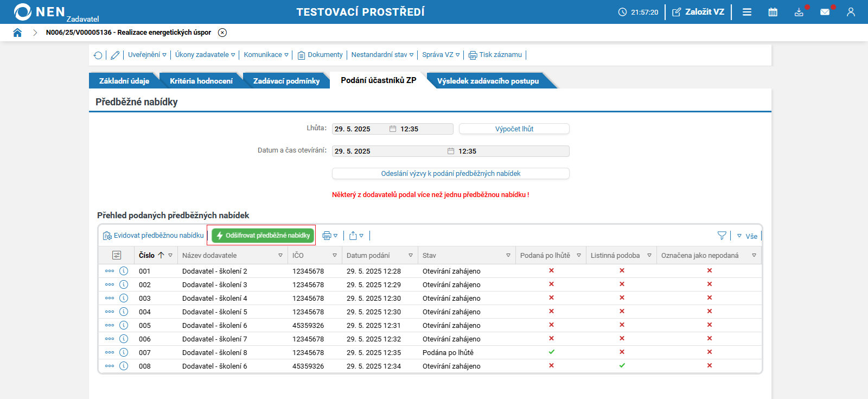This screenshot has width=868, height=399.
Task: Open the table column settings icon
Action: coord(117,255)
